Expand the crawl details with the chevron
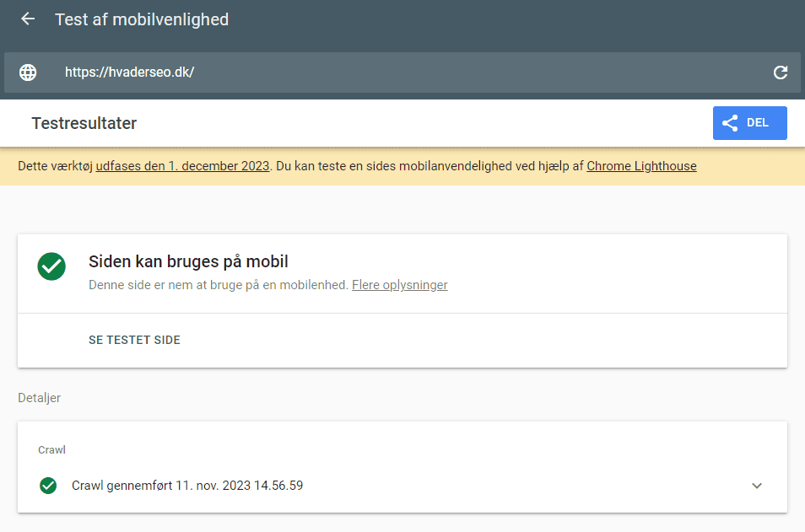 point(757,486)
